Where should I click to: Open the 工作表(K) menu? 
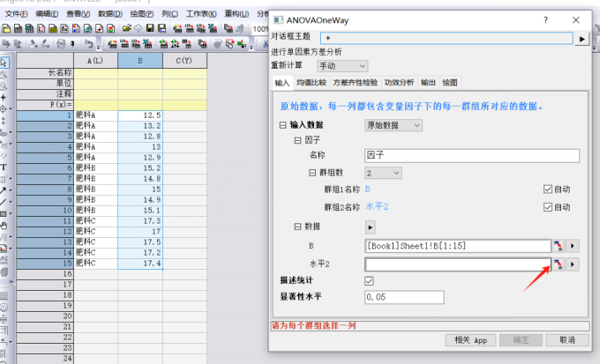201,14
